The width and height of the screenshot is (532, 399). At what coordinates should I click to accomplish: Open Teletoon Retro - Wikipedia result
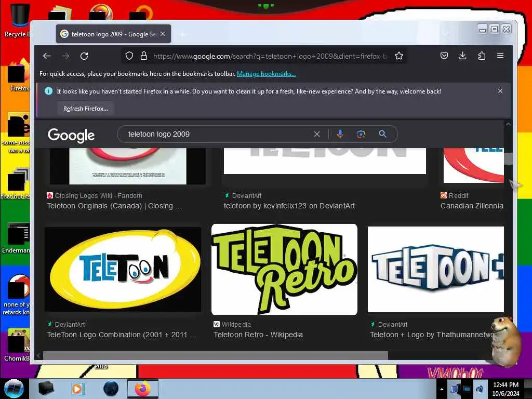[x=258, y=335]
